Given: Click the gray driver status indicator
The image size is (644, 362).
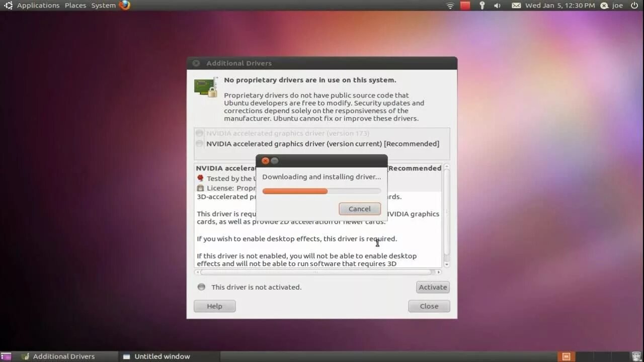Looking at the screenshot, I should coord(201,287).
